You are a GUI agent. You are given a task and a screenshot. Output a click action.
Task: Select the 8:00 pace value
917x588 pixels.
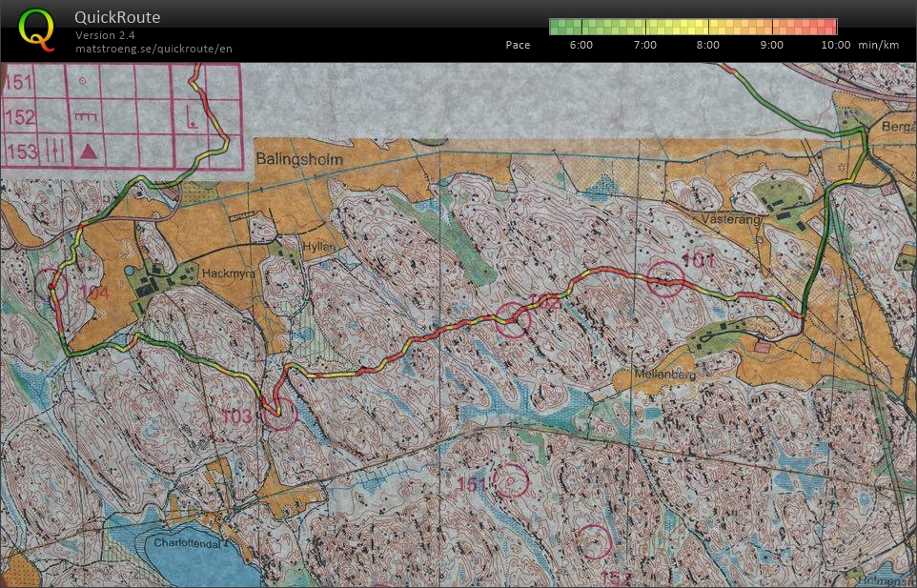click(707, 45)
